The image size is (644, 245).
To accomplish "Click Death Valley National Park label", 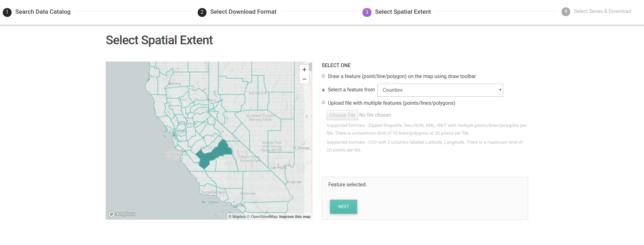I will coord(251,159).
